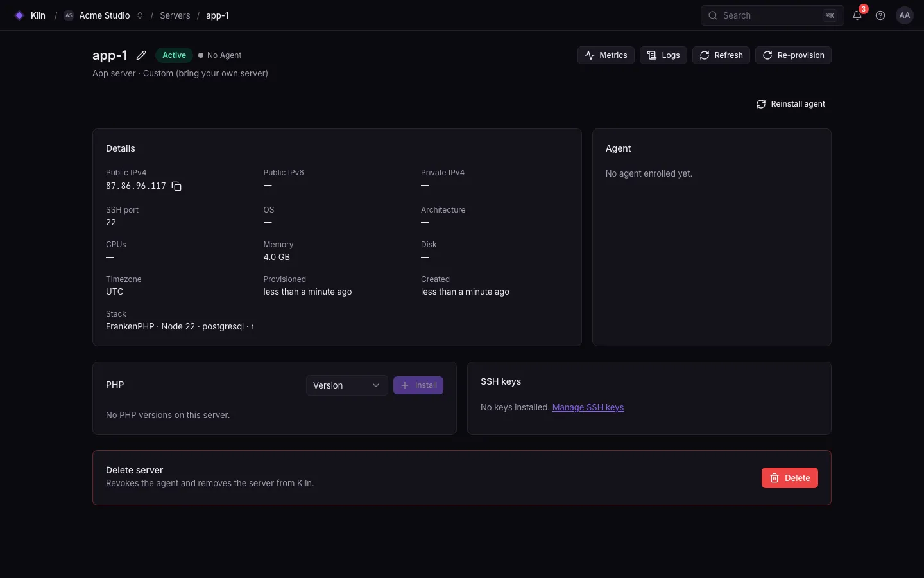Click the Timezone value UTC
Screen dimensions: 924x578
[114, 292]
